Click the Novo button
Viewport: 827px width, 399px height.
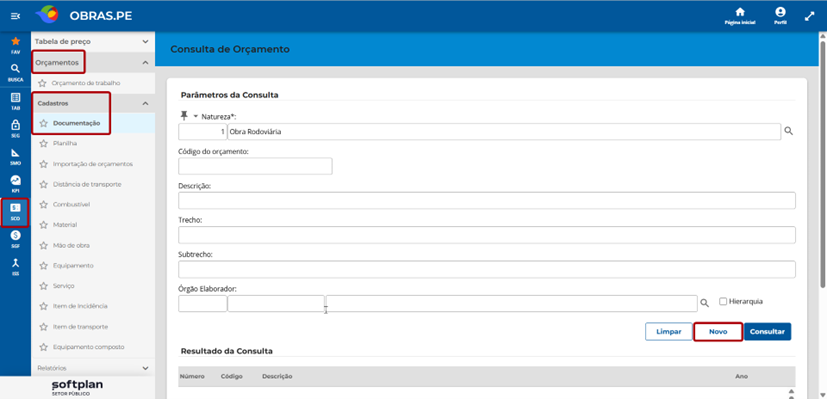[x=718, y=332]
